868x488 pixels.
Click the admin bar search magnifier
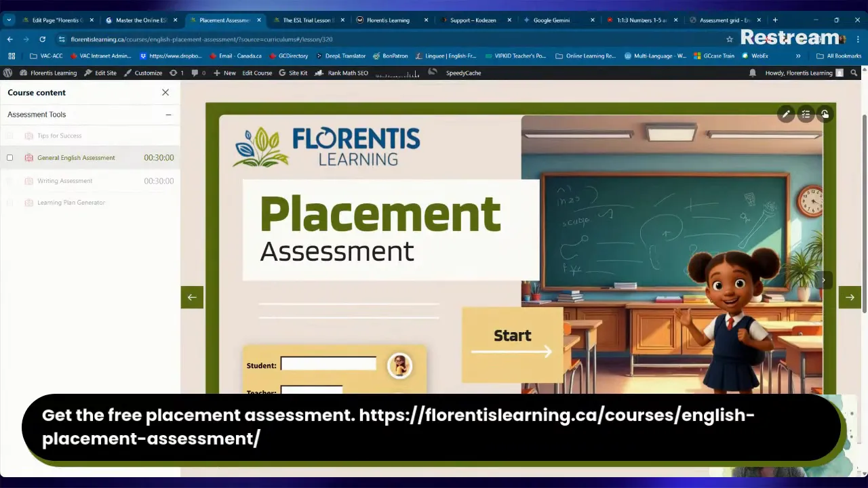pos(854,73)
